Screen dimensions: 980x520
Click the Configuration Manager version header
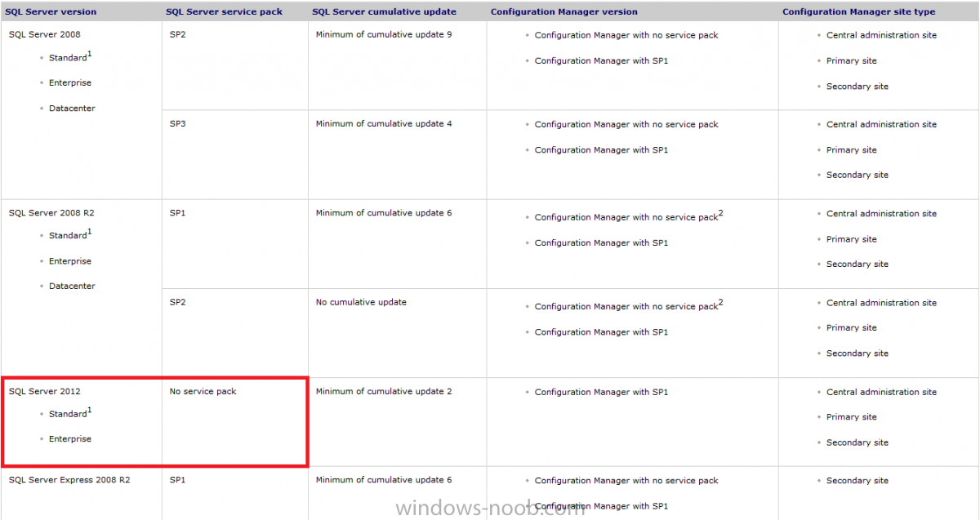click(564, 11)
